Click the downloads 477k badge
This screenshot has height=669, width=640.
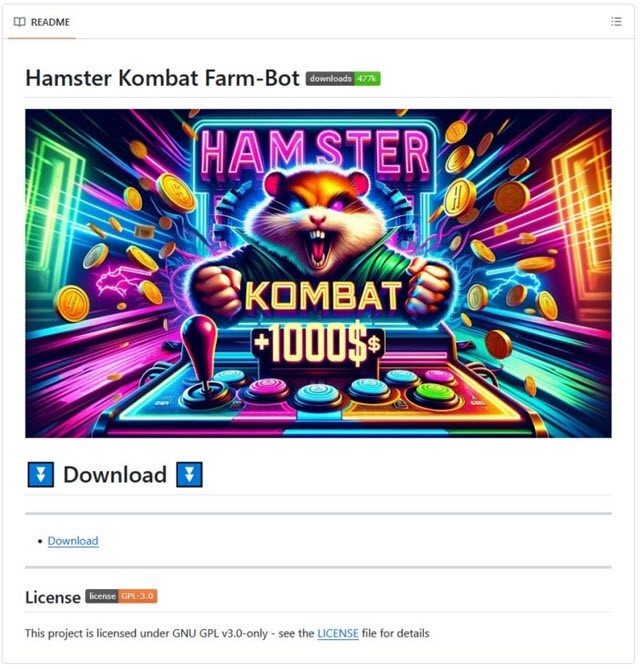343,79
